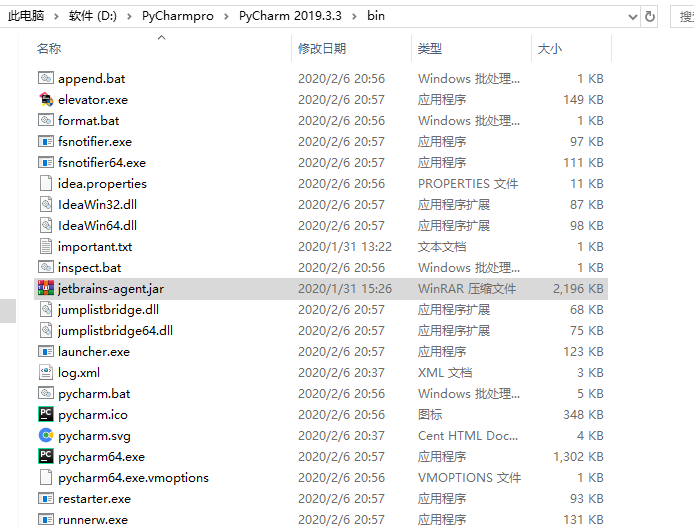Select the file name idea.properties
This screenshot has height=528, width=694.
coord(102,183)
